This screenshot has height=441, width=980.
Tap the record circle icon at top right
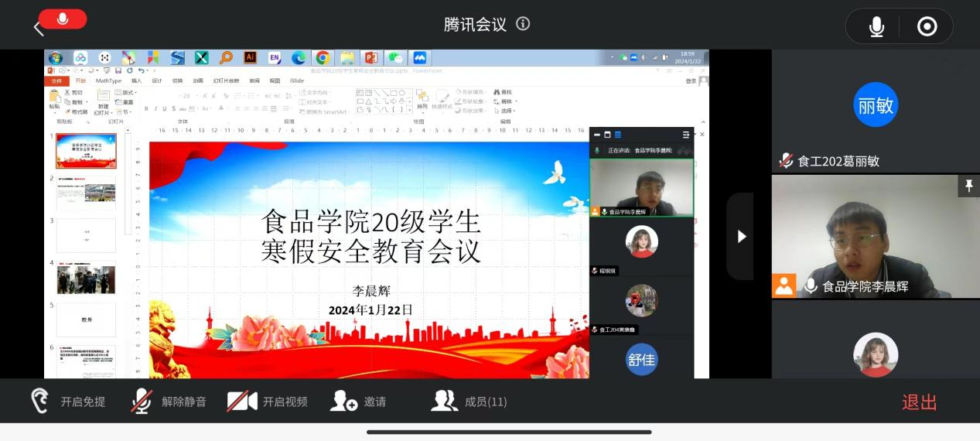click(x=927, y=27)
